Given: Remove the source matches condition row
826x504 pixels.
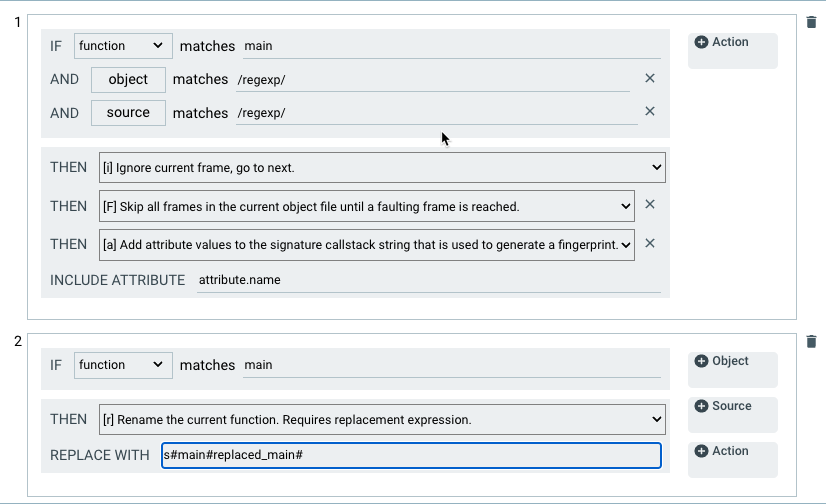Looking at the screenshot, I should point(649,112).
